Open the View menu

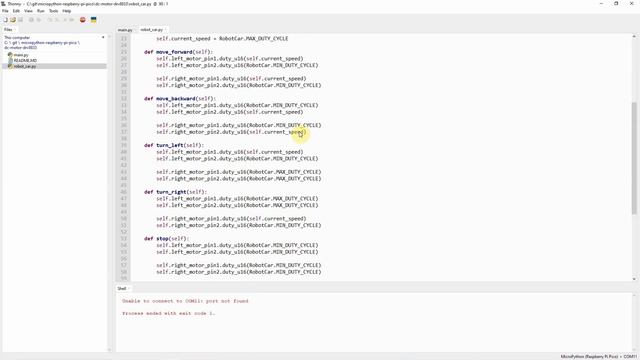28,11
